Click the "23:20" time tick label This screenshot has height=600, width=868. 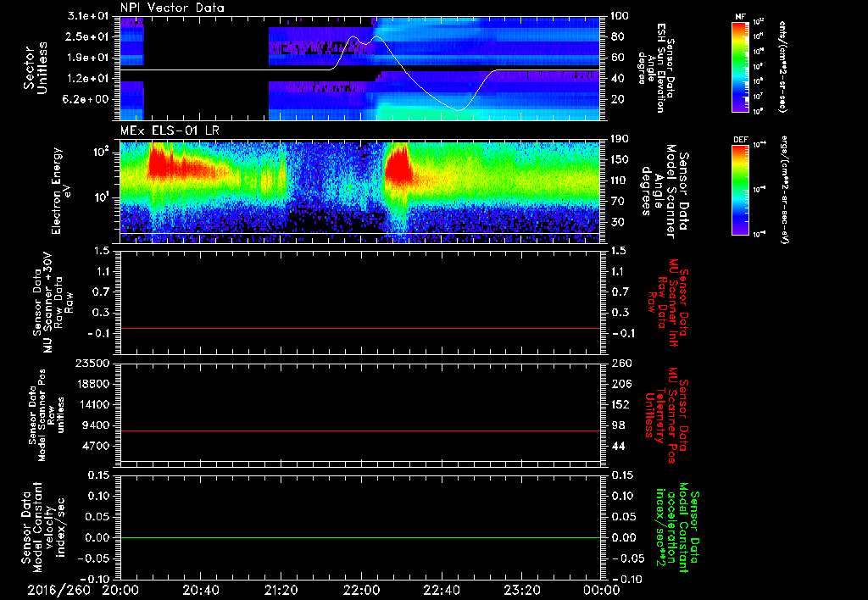pos(521,590)
